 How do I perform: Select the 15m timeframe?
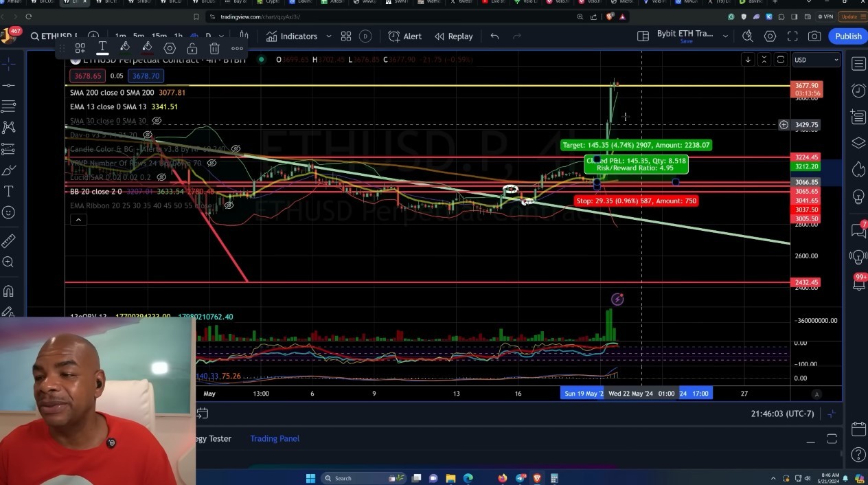pyautogui.click(x=159, y=36)
